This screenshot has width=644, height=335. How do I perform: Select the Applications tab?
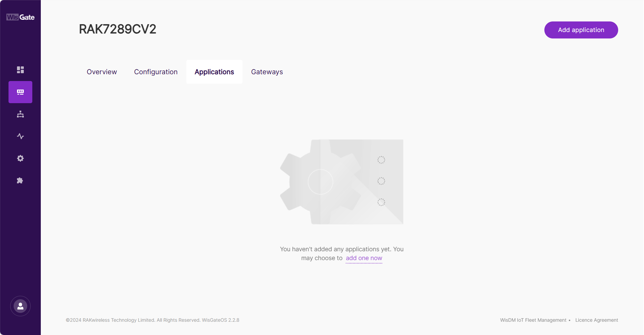pyautogui.click(x=214, y=72)
